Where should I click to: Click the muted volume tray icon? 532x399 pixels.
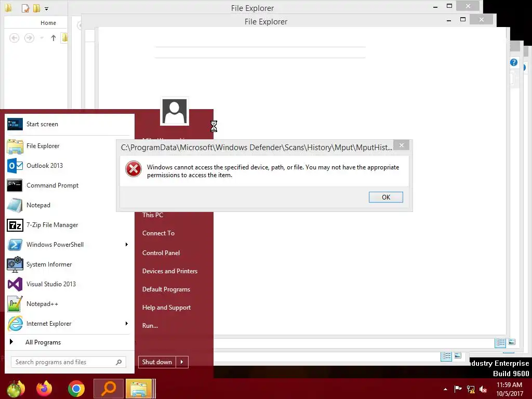click(x=483, y=389)
